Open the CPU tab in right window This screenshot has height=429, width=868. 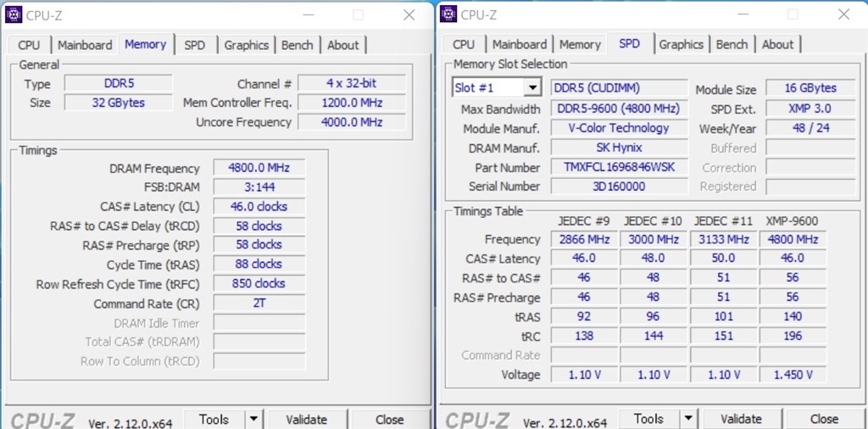(x=464, y=44)
